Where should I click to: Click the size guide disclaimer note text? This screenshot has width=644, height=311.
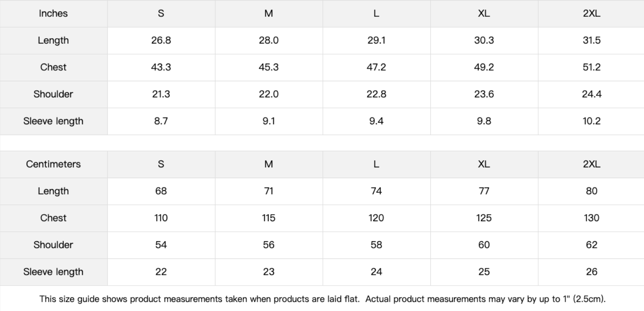coord(322,299)
